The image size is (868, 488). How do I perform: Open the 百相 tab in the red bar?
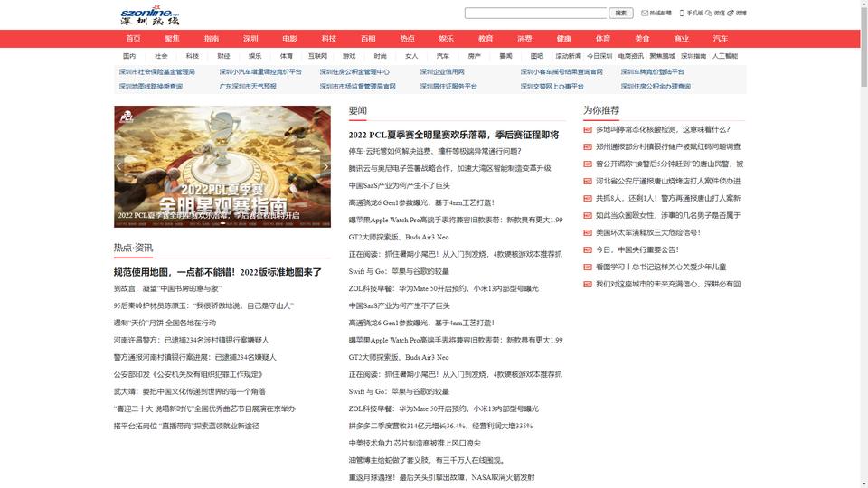tap(368, 39)
